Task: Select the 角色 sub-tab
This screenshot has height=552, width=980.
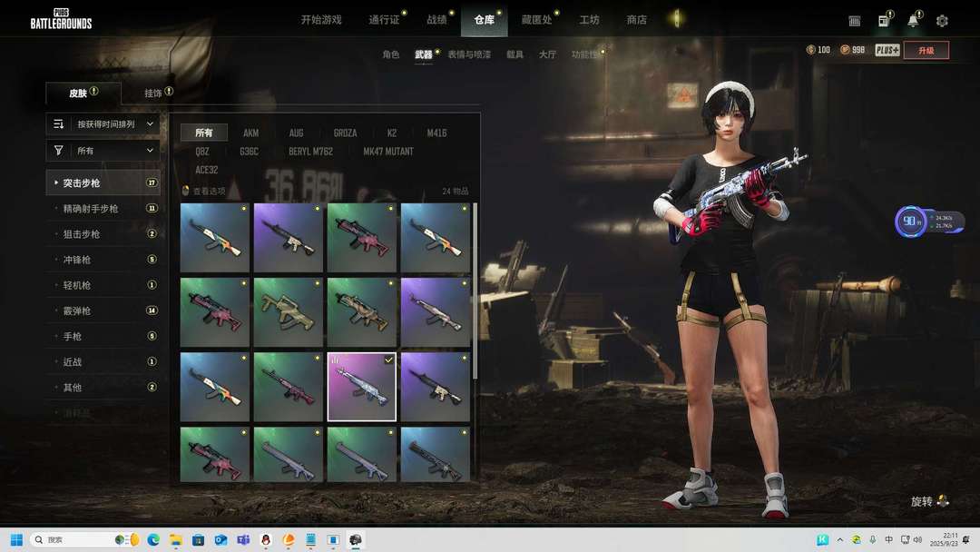Action: pos(390,54)
